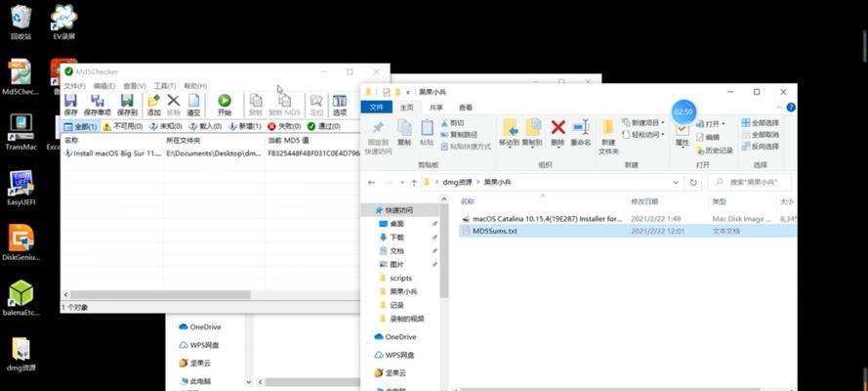The width and height of the screenshot is (868, 391).
Task: Select the MD5Sums.txt file in Explorer
Action: tap(627, 231)
